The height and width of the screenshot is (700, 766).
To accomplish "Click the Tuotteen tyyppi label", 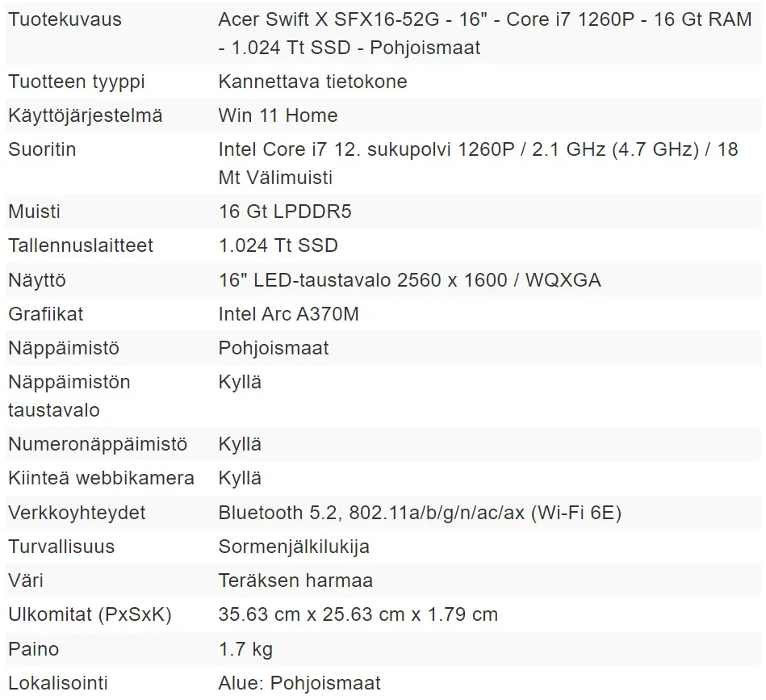I will [77, 82].
